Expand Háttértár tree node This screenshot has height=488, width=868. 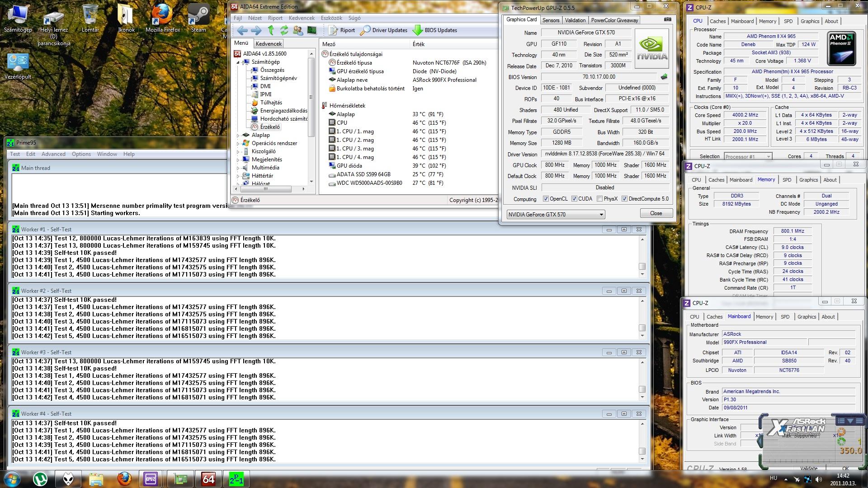(x=238, y=176)
